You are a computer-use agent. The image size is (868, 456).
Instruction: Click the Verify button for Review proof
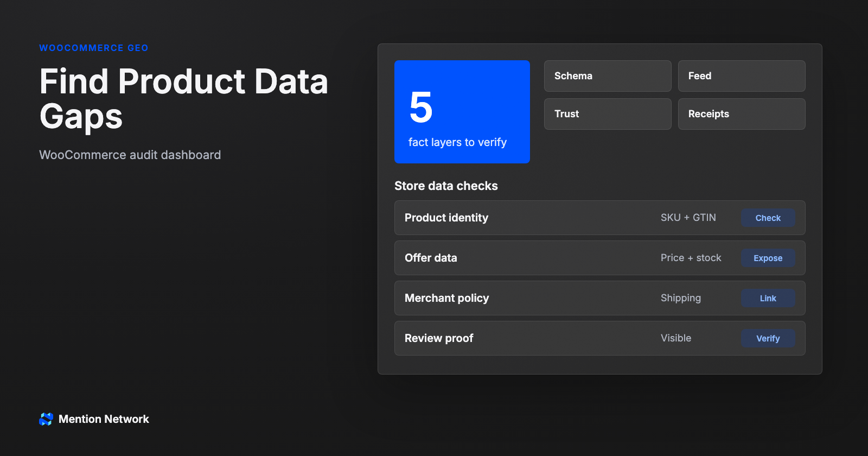click(768, 338)
